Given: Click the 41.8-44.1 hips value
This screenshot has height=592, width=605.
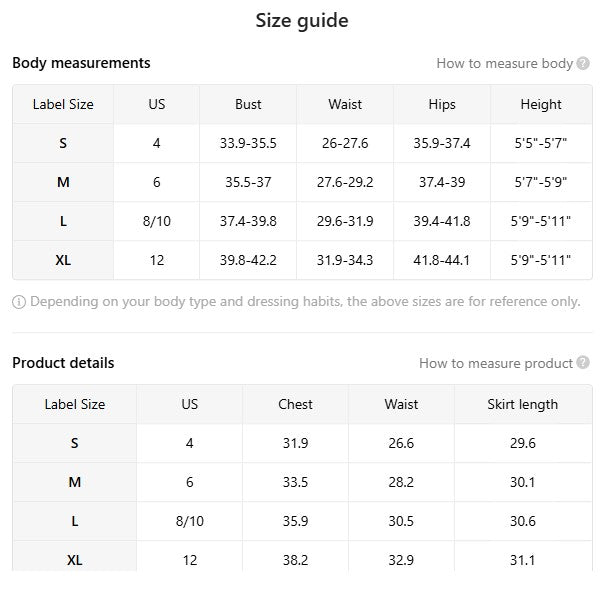Looking at the screenshot, I should coord(441,260).
